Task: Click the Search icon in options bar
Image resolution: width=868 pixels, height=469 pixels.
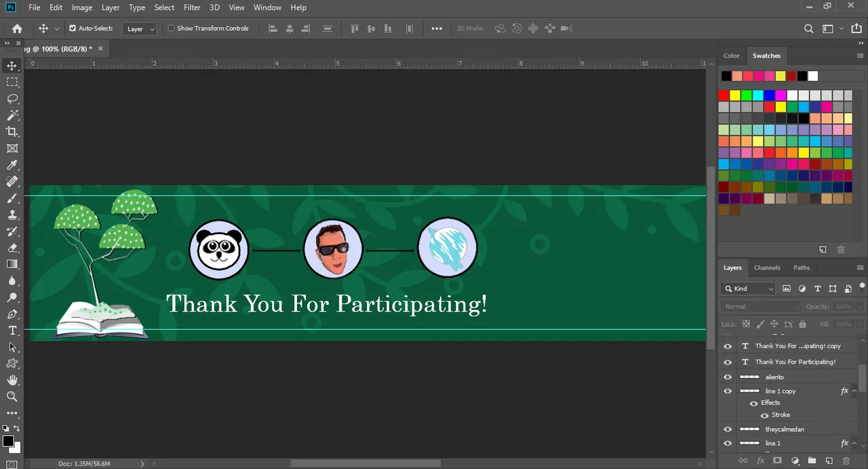Action: pyautogui.click(x=808, y=29)
